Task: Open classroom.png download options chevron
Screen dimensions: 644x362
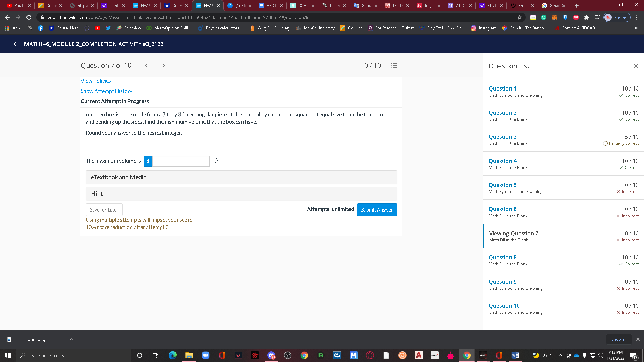Action: pos(71,339)
